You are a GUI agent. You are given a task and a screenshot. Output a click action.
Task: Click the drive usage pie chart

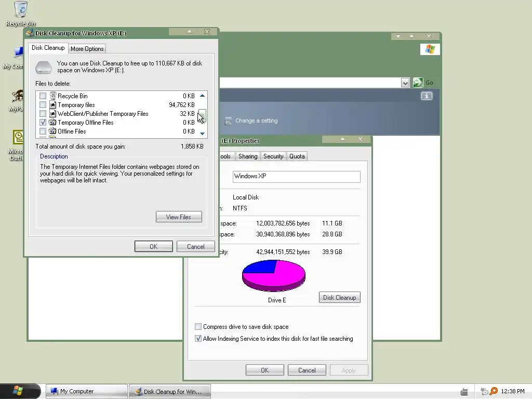tap(273, 275)
